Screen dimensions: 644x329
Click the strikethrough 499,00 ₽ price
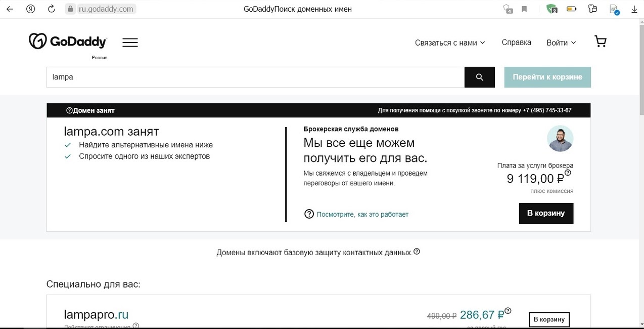click(x=442, y=316)
